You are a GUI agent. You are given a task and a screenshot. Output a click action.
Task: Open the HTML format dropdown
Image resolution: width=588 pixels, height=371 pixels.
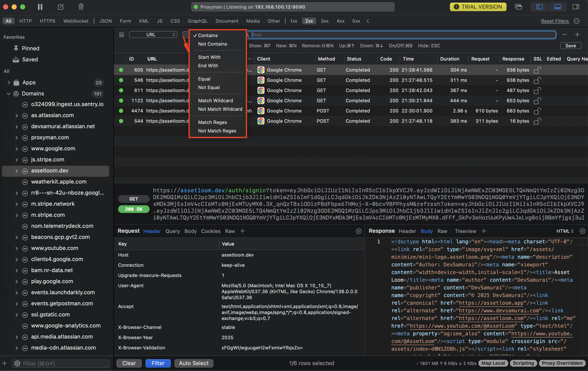click(x=565, y=231)
